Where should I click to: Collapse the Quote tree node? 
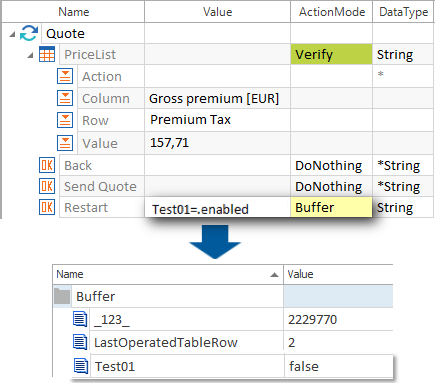coord(12,34)
